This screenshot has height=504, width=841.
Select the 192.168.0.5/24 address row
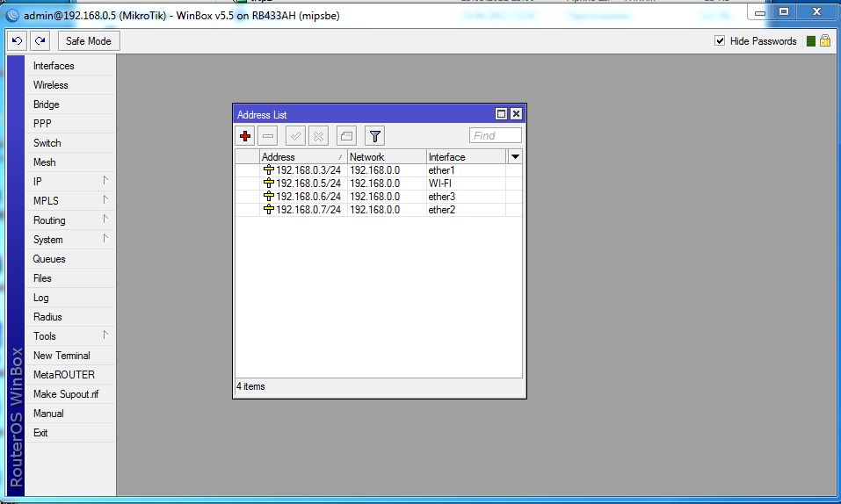[x=378, y=184]
